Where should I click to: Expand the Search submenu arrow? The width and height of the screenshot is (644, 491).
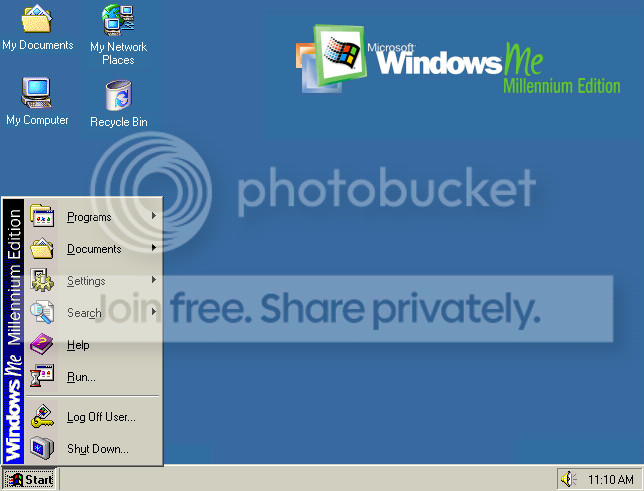click(x=154, y=312)
